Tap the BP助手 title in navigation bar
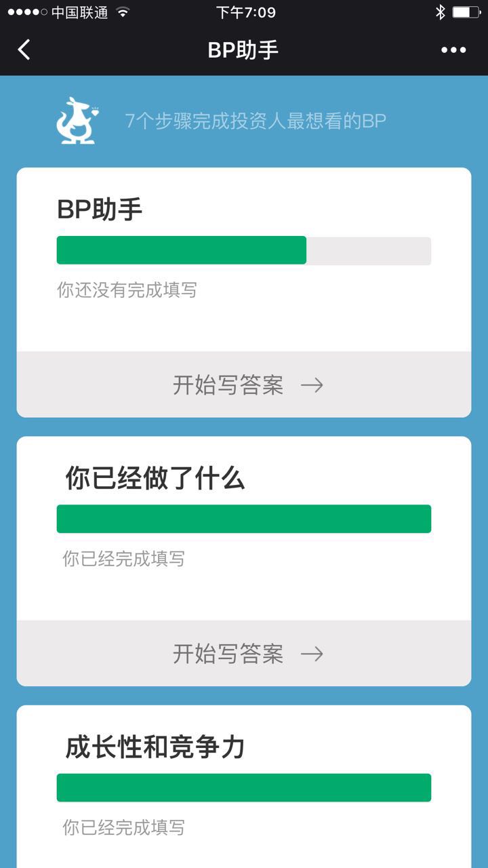 point(243,50)
